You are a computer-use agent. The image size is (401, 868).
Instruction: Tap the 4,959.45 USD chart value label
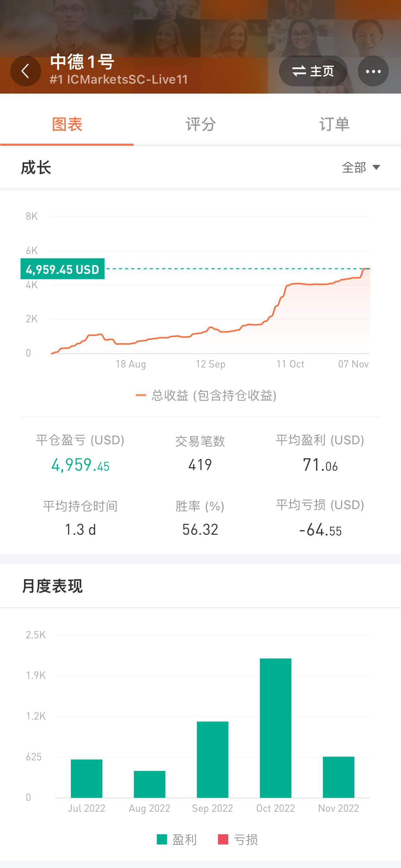(x=62, y=269)
